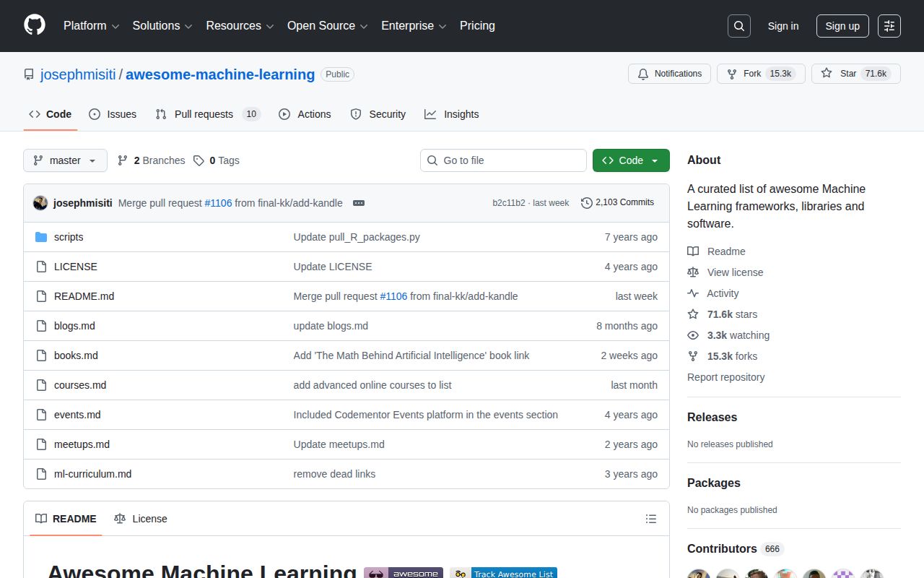Image resolution: width=924 pixels, height=578 pixels.
Task: Click the search magnifier icon
Action: click(x=738, y=26)
